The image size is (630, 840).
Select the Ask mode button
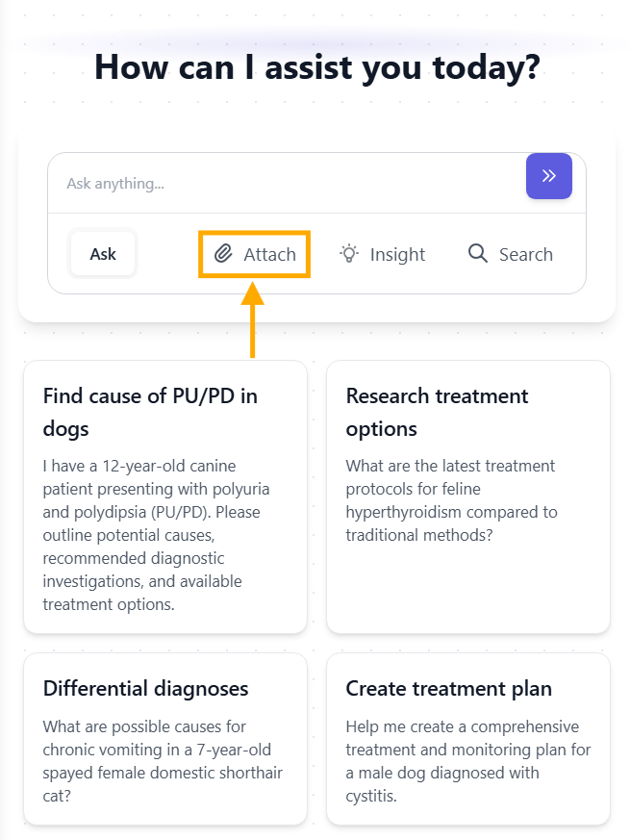point(103,254)
